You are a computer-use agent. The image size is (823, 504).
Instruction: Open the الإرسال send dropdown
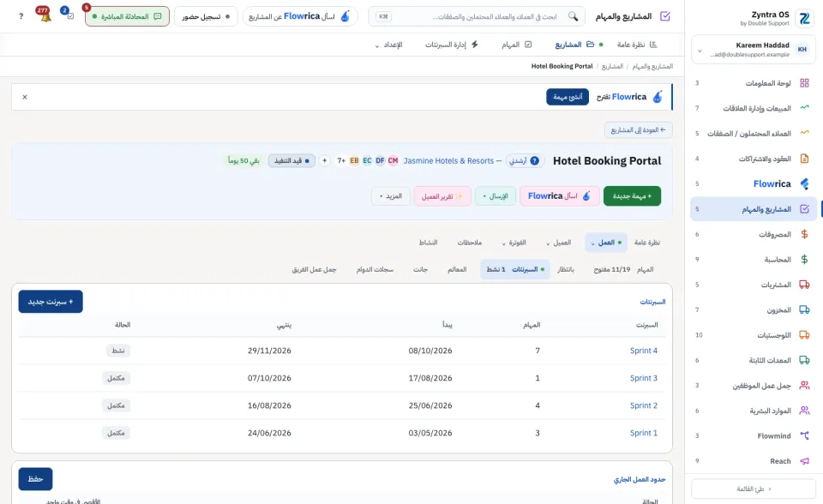(x=496, y=196)
